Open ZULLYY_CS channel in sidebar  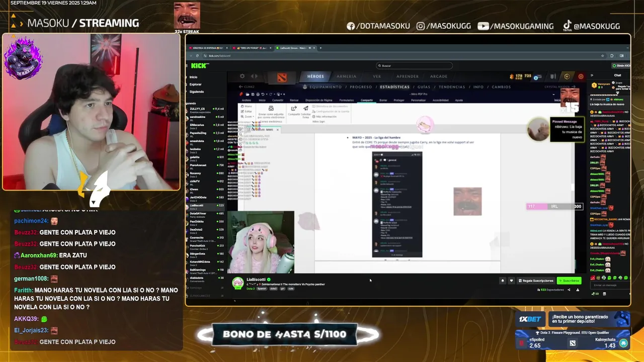[206, 110]
